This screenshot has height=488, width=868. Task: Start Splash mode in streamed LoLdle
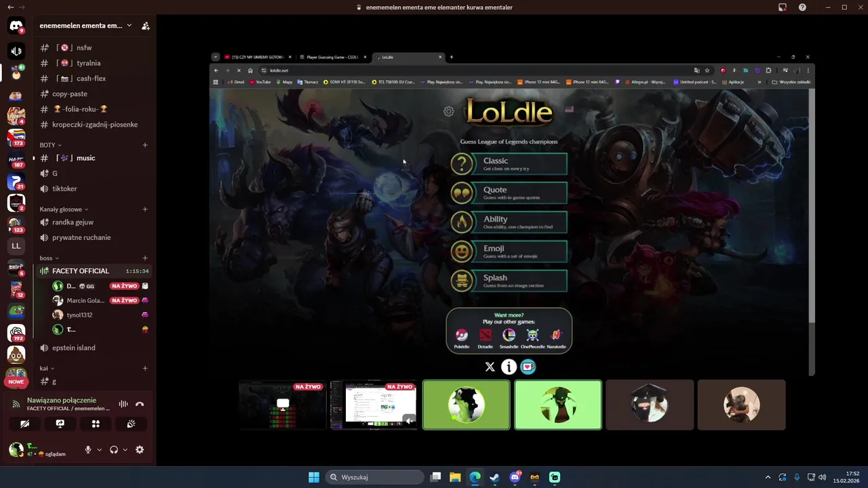point(509,281)
